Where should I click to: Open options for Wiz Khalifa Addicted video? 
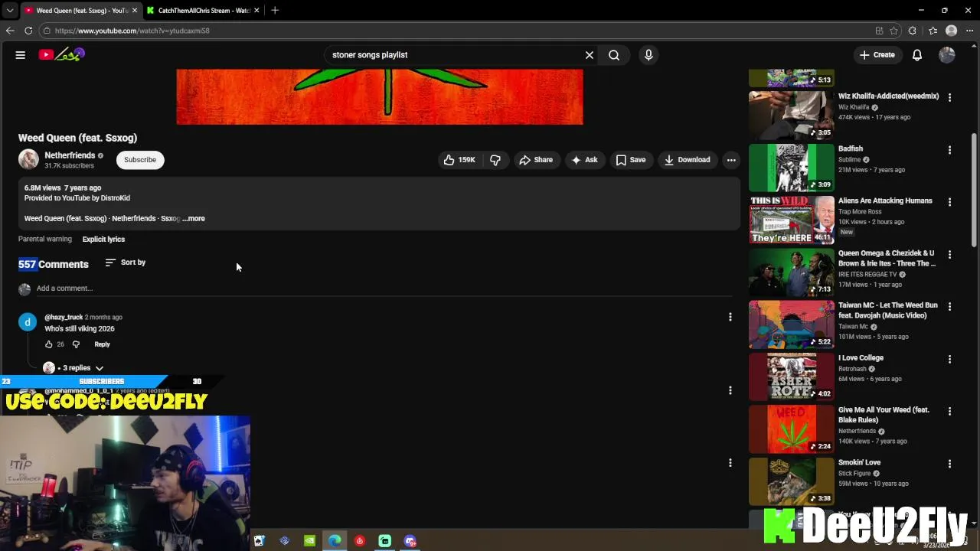(x=949, y=97)
